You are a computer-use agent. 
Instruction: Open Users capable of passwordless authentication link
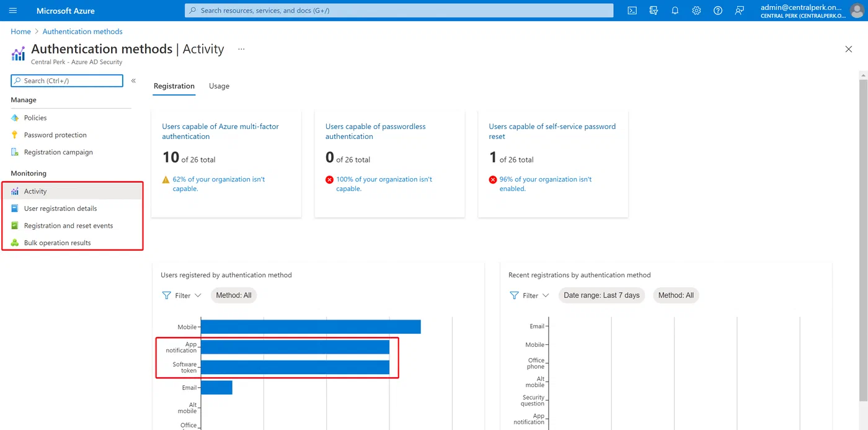[376, 132]
